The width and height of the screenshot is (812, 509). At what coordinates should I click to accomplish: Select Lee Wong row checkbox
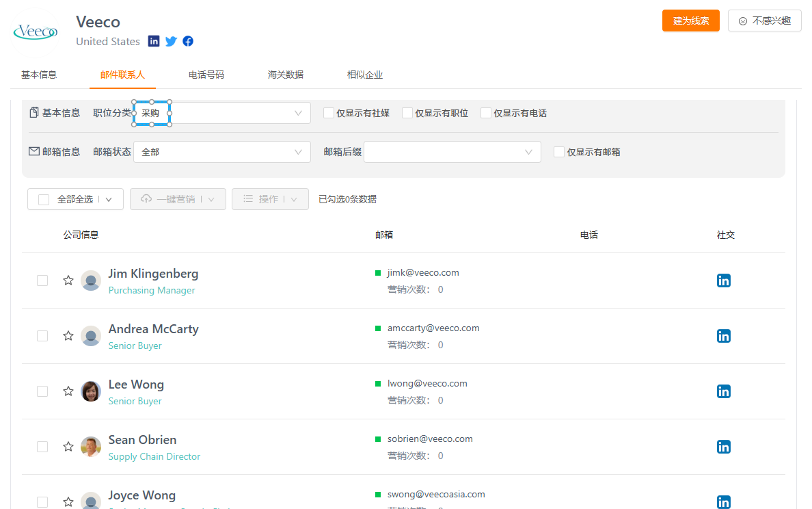[42, 391]
